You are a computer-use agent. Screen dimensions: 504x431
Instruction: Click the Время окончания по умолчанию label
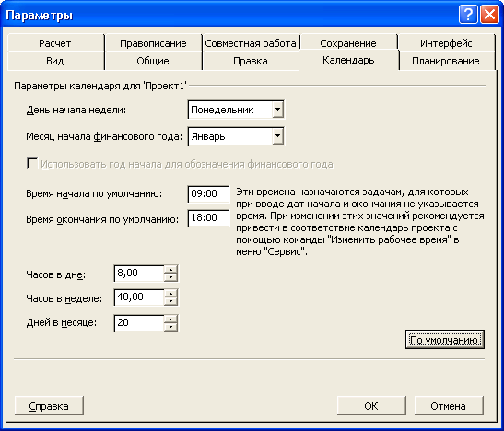pos(102,220)
